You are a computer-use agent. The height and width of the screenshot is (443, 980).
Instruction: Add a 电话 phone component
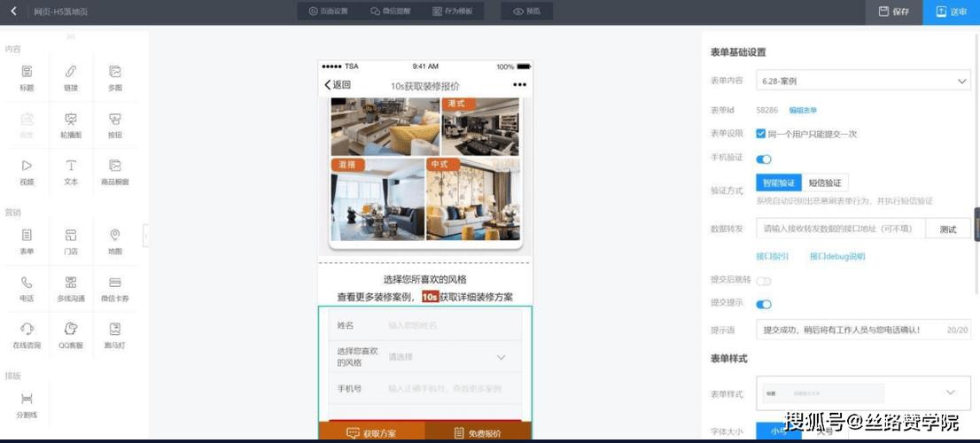(x=27, y=290)
